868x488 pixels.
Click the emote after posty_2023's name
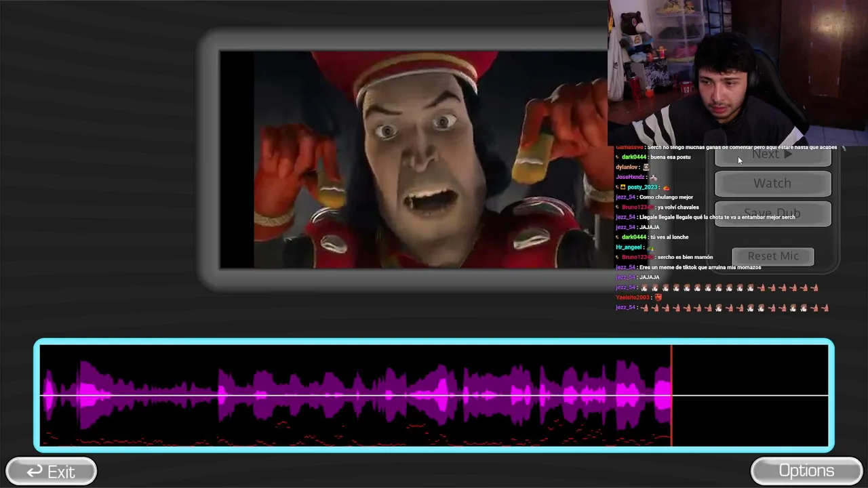(x=666, y=187)
